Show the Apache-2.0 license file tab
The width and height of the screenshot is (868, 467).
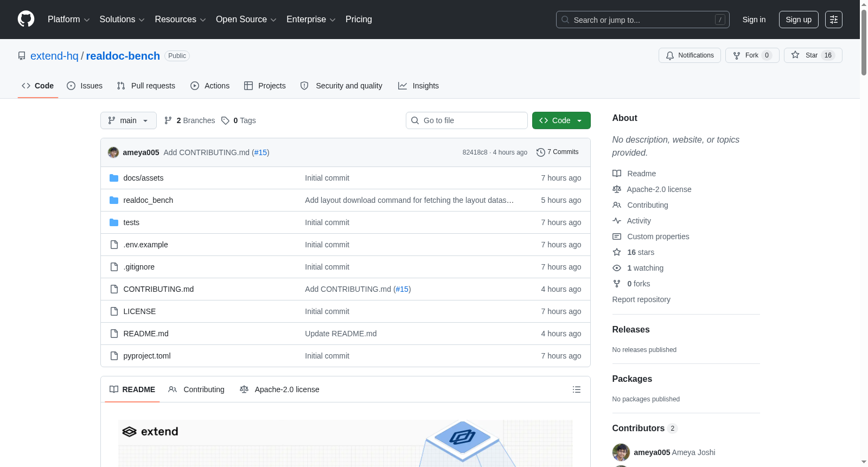[279, 389]
